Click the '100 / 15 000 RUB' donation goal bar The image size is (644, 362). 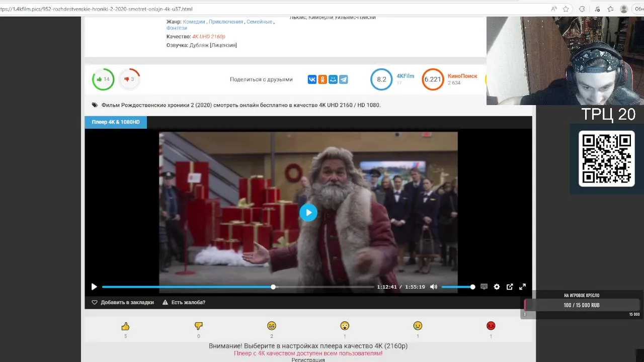(x=582, y=305)
